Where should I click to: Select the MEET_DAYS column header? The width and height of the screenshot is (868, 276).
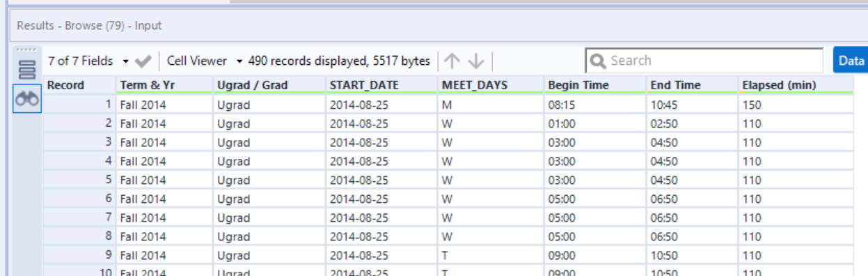[491, 86]
